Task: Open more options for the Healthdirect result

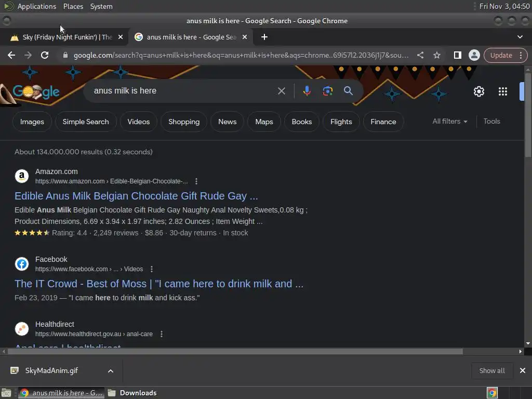Action: point(162,334)
